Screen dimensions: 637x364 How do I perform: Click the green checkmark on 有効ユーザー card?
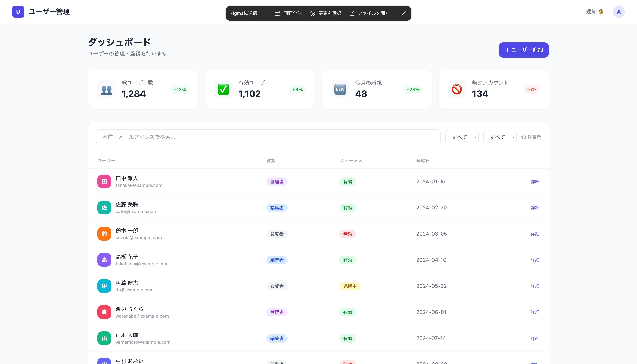pyautogui.click(x=223, y=90)
